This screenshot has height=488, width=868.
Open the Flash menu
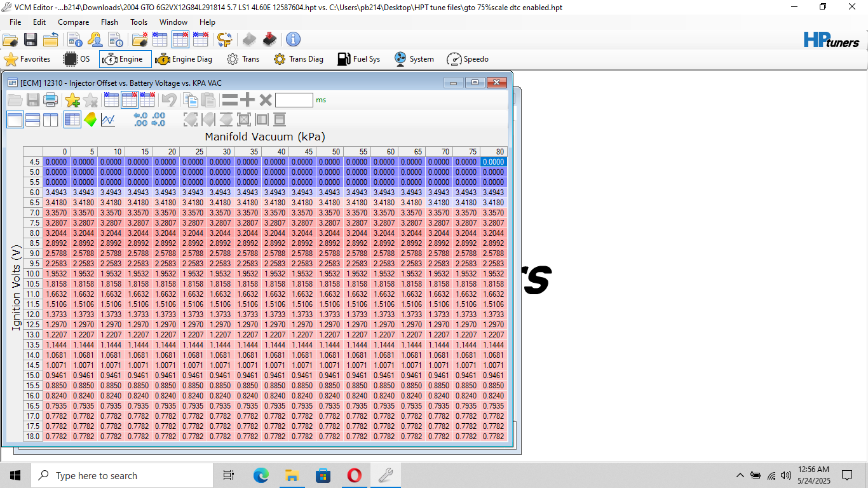(x=109, y=22)
